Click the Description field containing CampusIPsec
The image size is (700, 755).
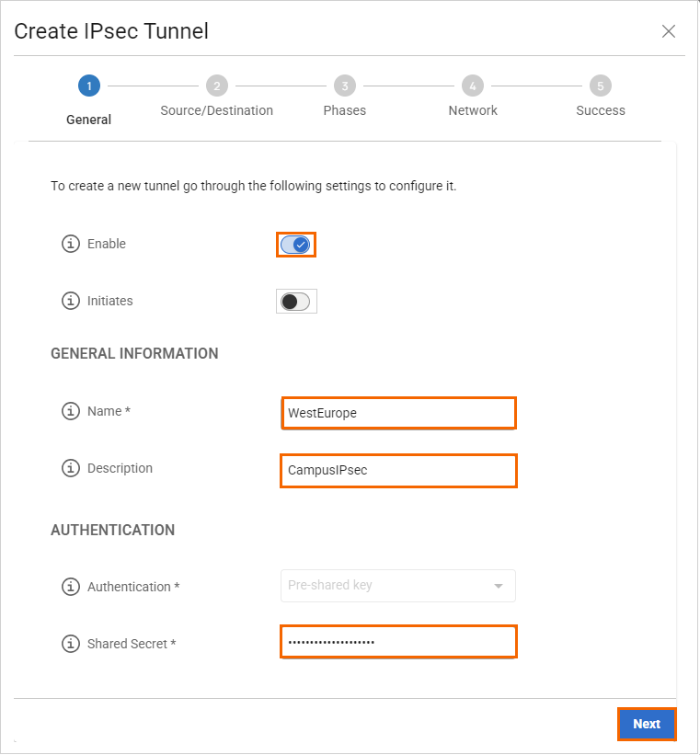(x=397, y=470)
